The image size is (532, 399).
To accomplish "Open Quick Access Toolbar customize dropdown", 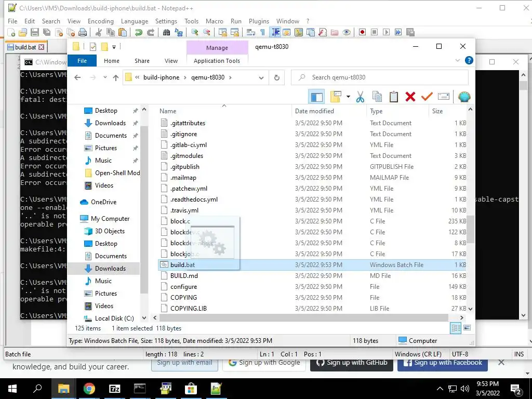I will pos(114,47).
